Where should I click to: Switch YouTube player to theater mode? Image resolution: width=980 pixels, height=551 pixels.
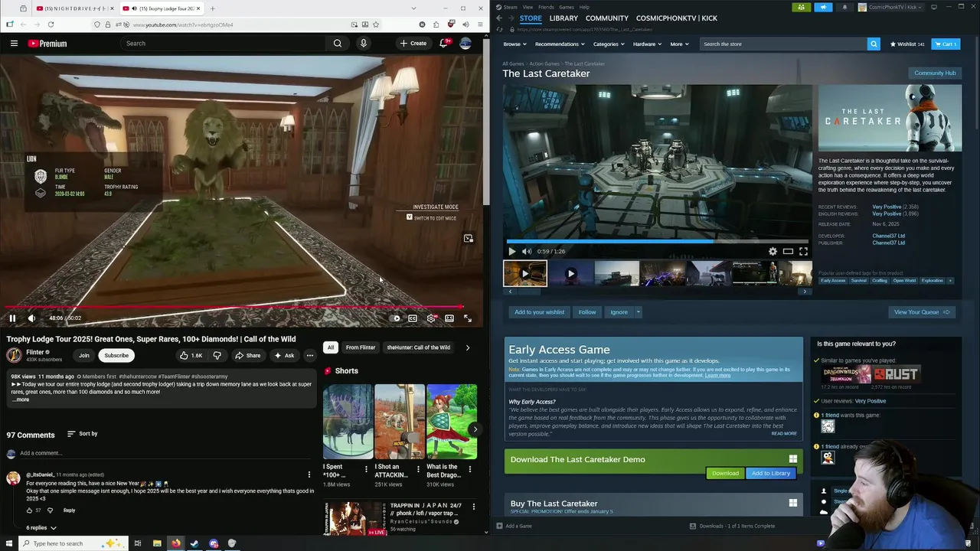[x=449, y=318]
